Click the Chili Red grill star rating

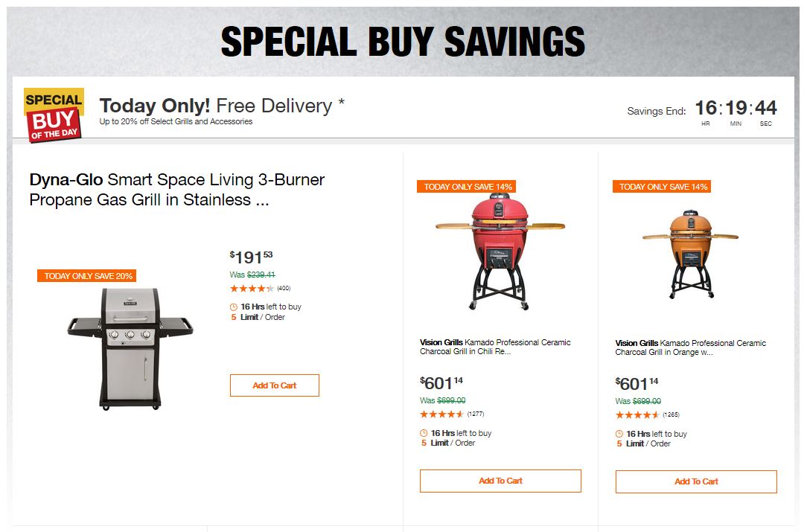point(442,414)
